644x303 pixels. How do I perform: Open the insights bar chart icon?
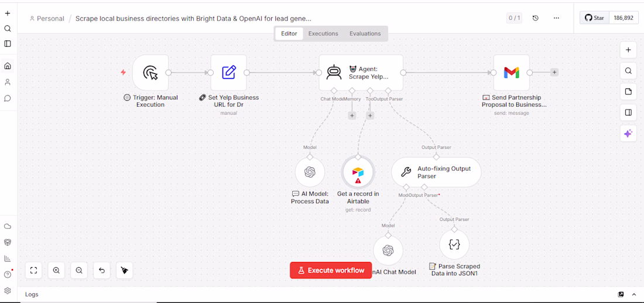tap(8, 258)
